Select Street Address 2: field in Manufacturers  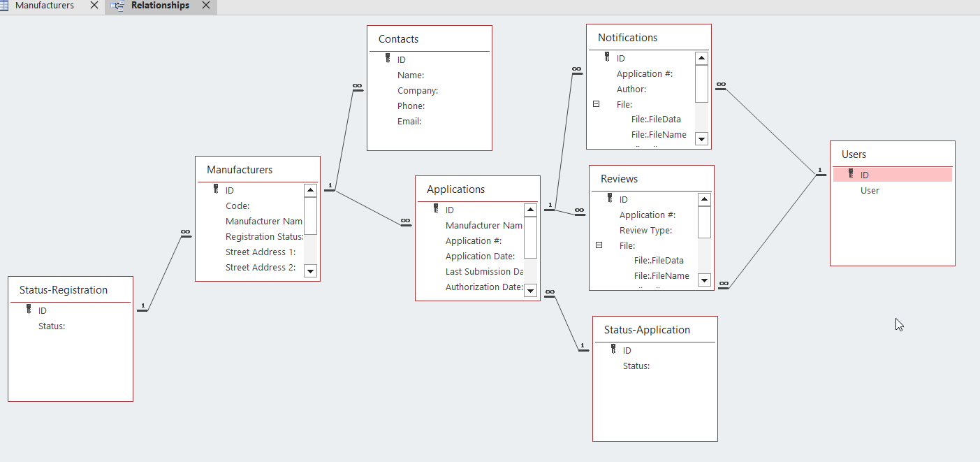[x=261, y=268]
